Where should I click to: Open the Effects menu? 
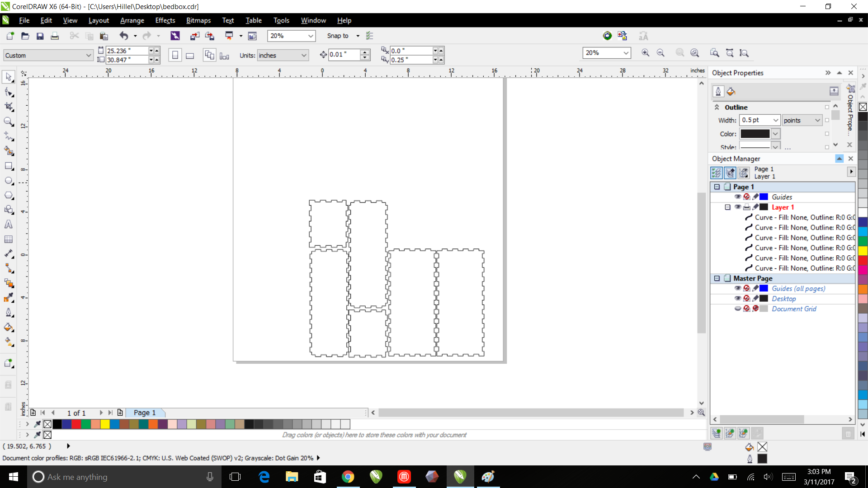[x=165, y=20]
